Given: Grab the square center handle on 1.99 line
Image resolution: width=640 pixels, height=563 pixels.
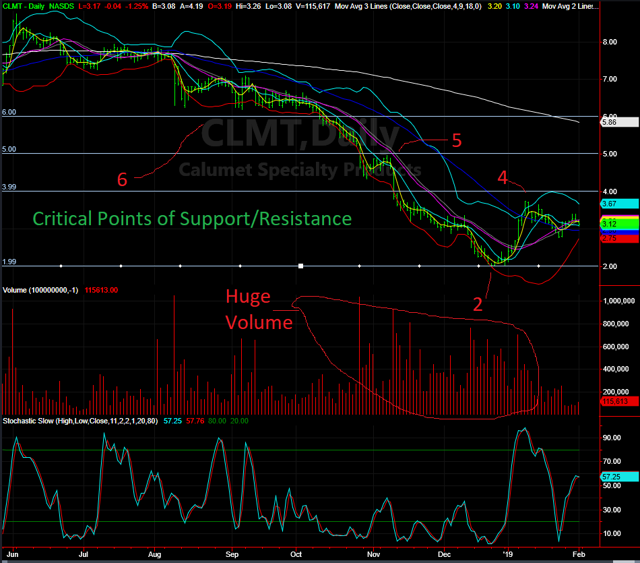Looking at the screenshot, I should coord(301,266).
